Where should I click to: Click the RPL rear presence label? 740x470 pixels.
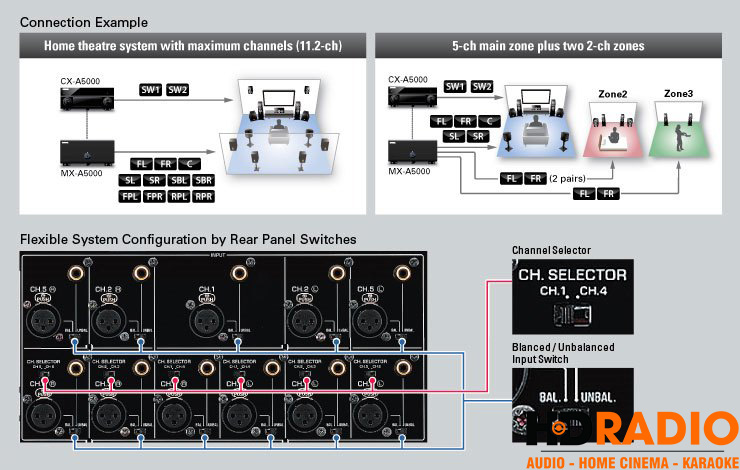pyautogui.click(x=177, y=196)
